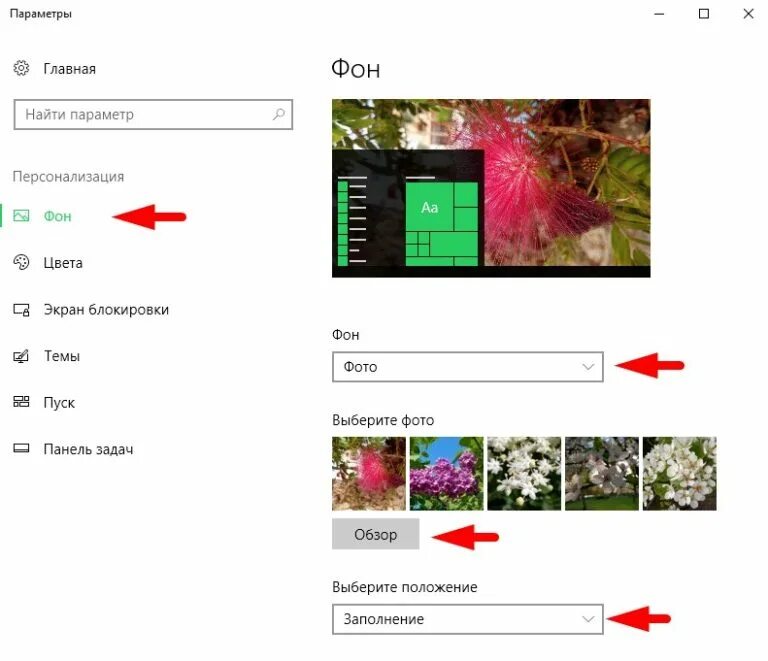This screenshot has width=768, height=661.
Task: Click the large desktop background preview image
Action: (x=491, y=188)
